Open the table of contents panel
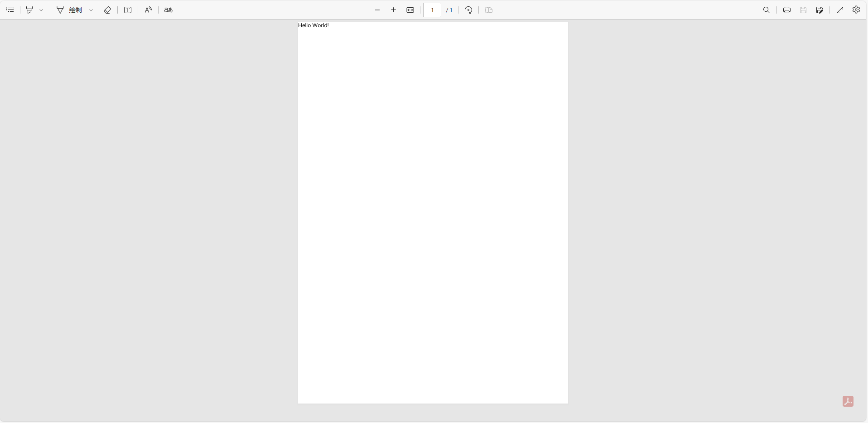The width and height of the screenshot is (868, 423). coord(10,10)
